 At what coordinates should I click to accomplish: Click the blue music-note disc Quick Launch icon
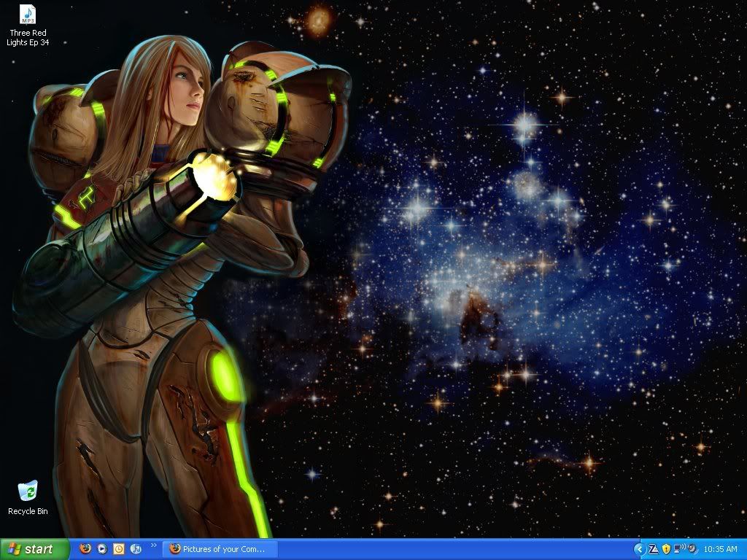click(136, 549)
